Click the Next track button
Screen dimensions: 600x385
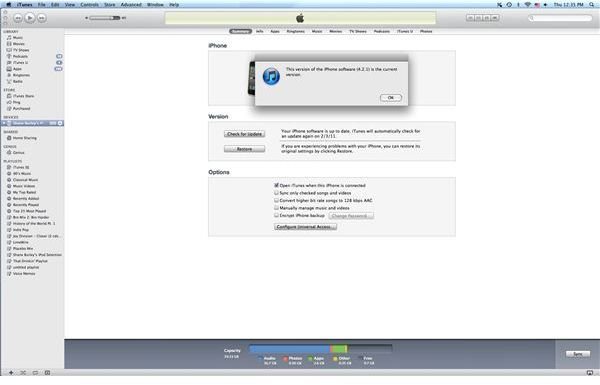click(x=42, y=18)
